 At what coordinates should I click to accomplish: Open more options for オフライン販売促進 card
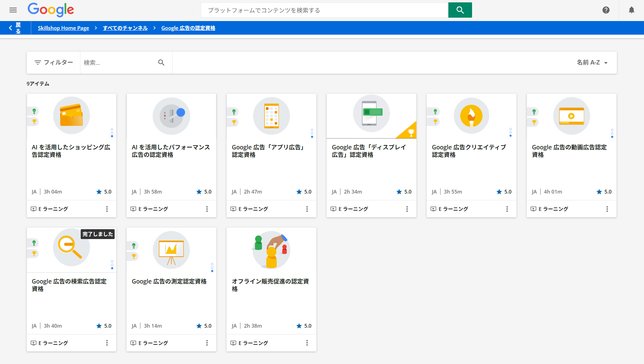click(307, 343)
